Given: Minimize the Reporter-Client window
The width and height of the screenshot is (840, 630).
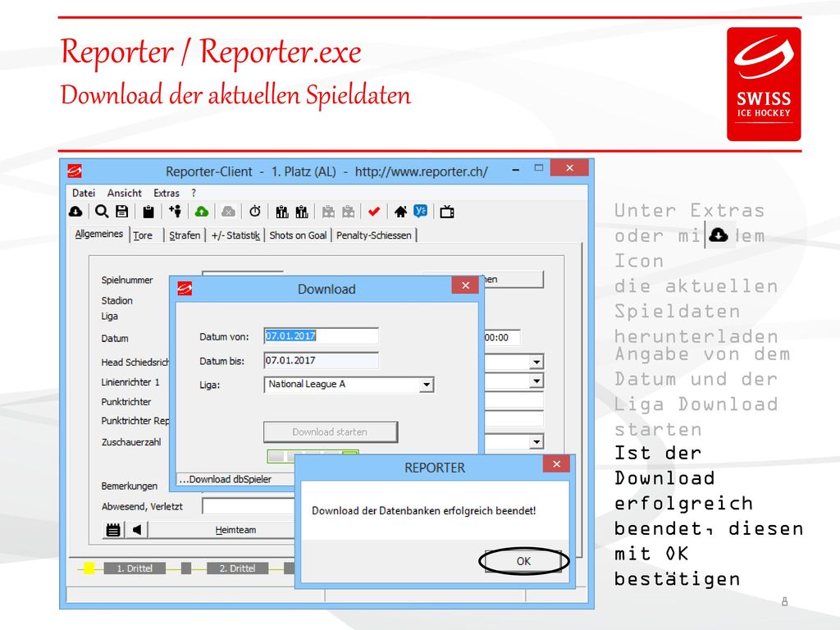Looking at the screenshot, I should pos(515,170).
